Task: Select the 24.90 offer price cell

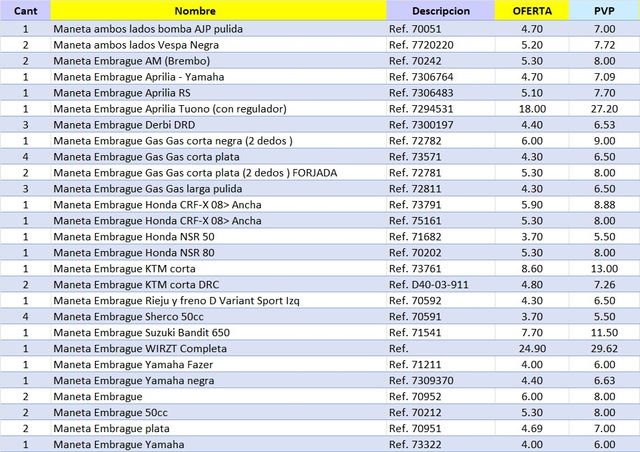Action: (532, 348)
